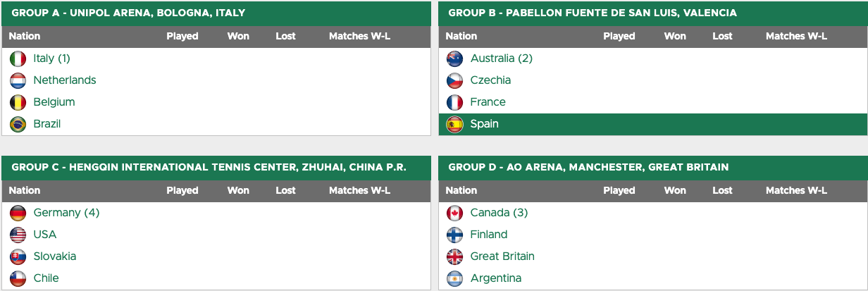Open the USA team link

[x=45, y=235]
